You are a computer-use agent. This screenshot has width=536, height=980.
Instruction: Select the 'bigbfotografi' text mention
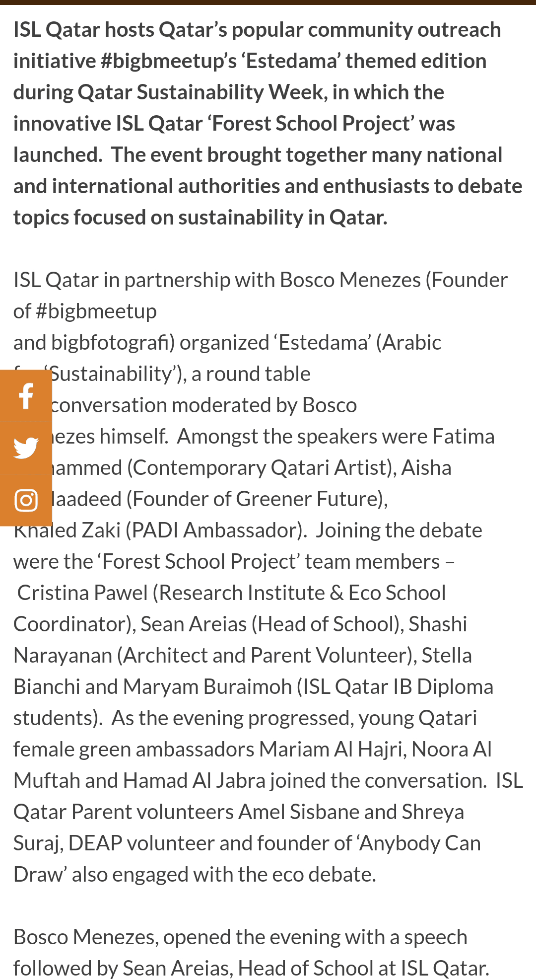[x=107, y=341]
